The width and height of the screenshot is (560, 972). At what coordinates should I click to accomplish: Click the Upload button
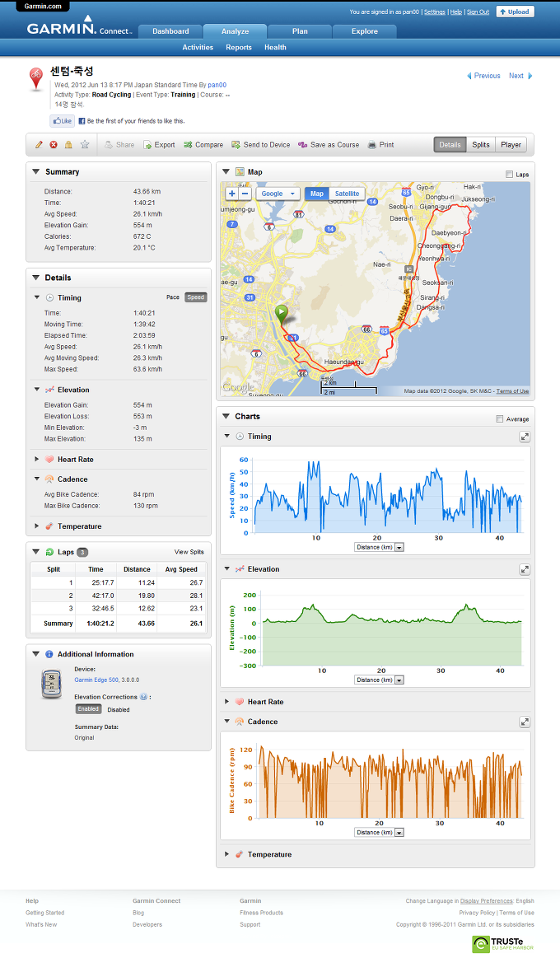[x=515, y=12]
